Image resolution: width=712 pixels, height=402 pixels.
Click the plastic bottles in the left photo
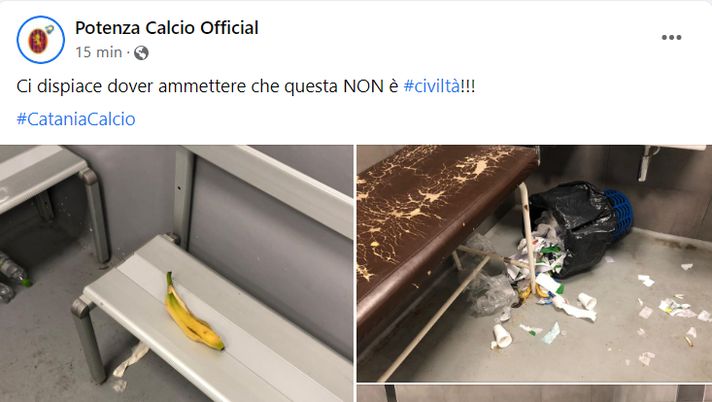point(13,275)
